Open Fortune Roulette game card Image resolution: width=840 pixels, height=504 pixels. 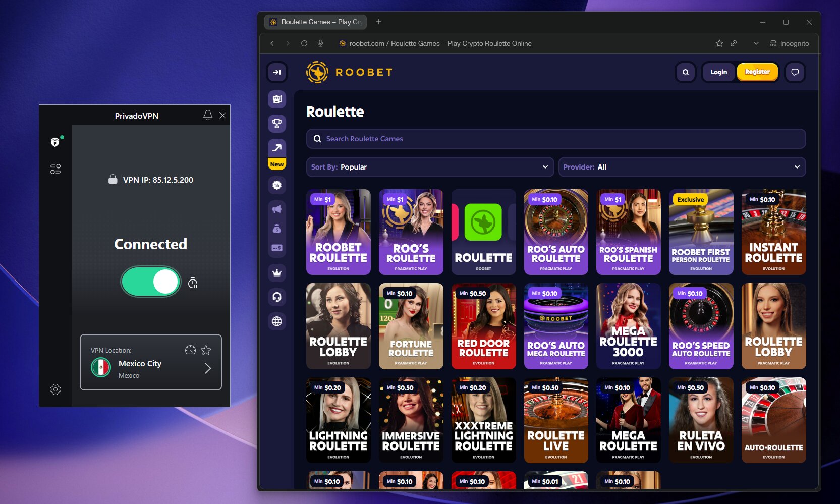point(411,326)
